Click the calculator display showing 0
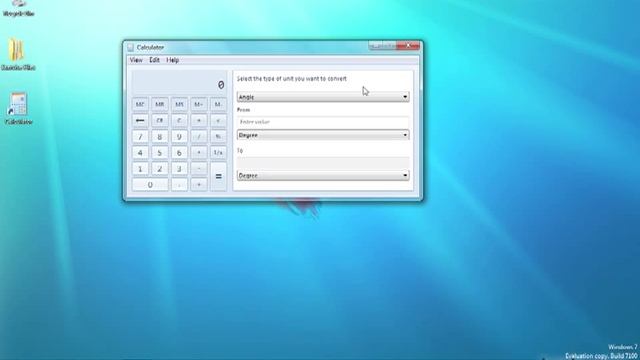This screenshot has width=640, height=360. [x=179, y=84]
